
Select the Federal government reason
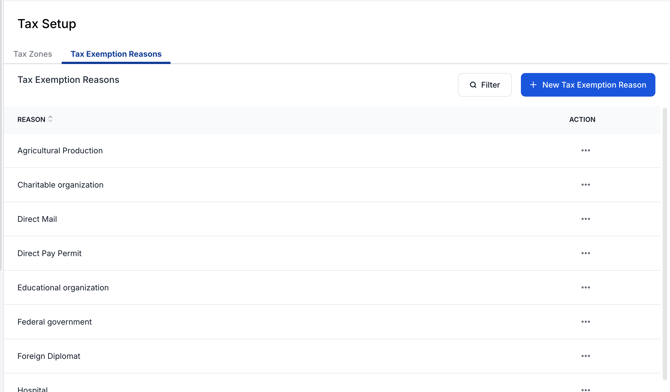pyautogui.click(x=54, y=321)
